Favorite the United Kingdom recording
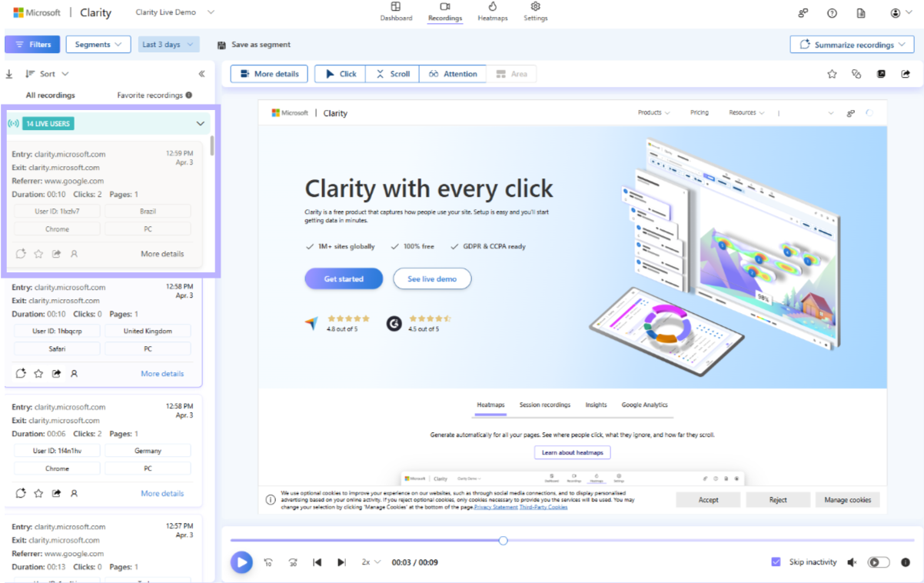 point(38,373)
